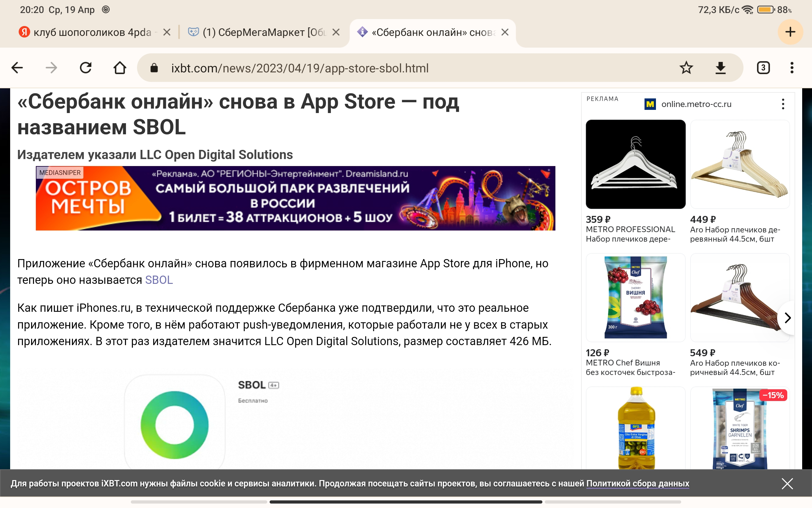Tap the Wi-Fi icon in the status bar

748,10
